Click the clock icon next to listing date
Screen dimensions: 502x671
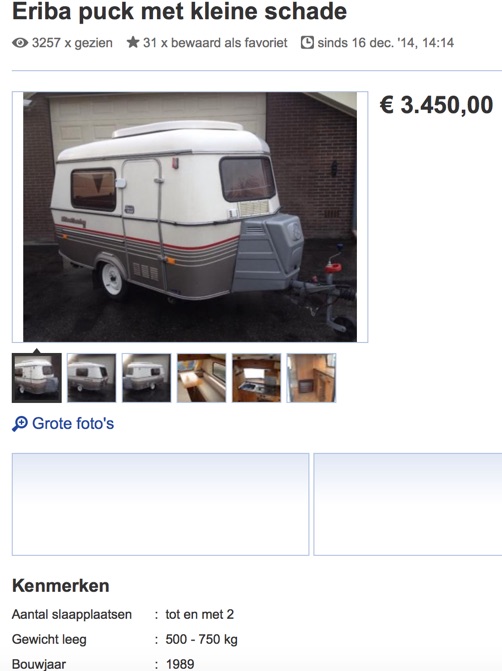[307, 42]
